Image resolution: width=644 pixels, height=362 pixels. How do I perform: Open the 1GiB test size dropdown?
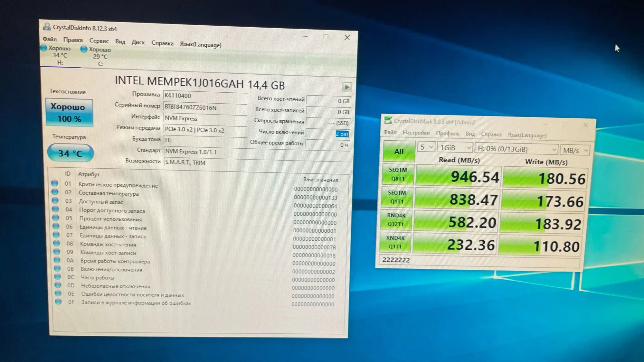[455, 148]
